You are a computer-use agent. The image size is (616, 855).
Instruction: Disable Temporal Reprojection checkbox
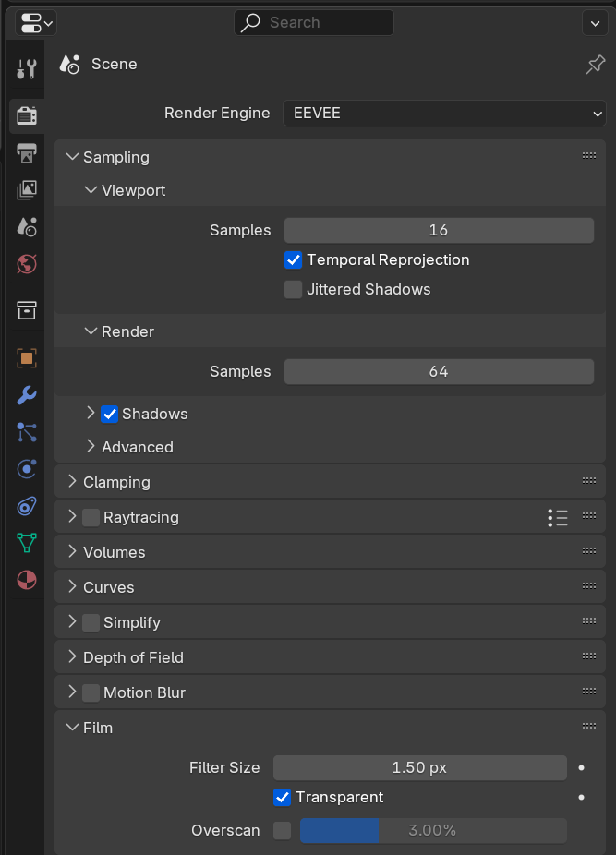pos(293,260)
